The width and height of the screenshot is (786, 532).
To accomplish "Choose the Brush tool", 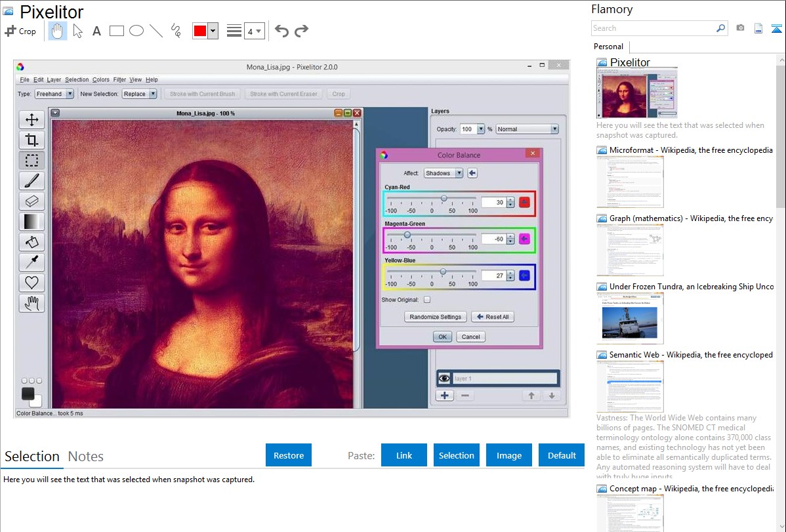I will [x=31, y=180].
